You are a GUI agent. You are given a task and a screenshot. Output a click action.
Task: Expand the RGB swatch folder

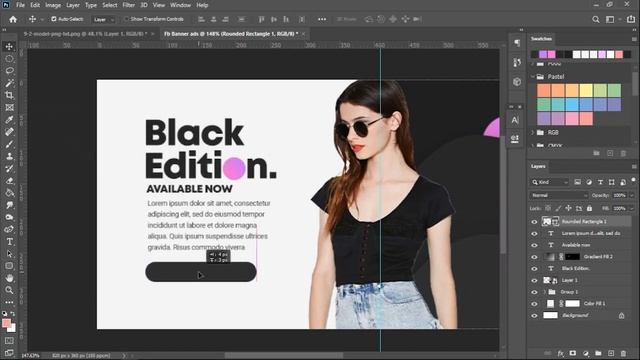pyautogui.click(x=533, y=133)
